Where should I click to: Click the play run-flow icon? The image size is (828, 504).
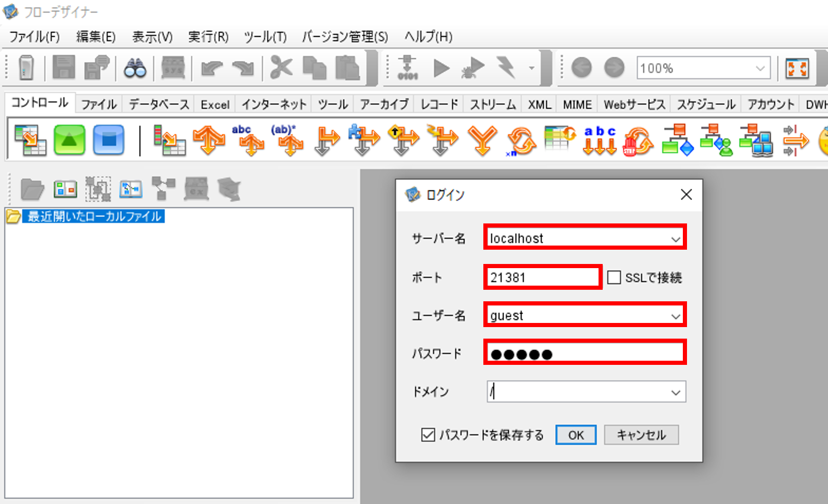(441, 68)
